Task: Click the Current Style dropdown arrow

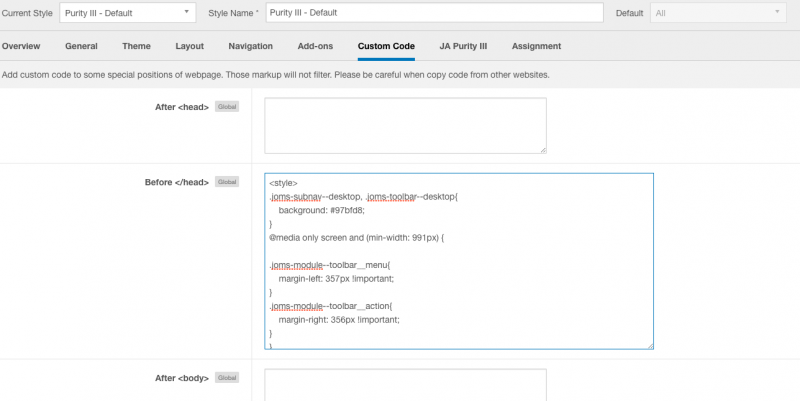Action: [x=187, y=12]
